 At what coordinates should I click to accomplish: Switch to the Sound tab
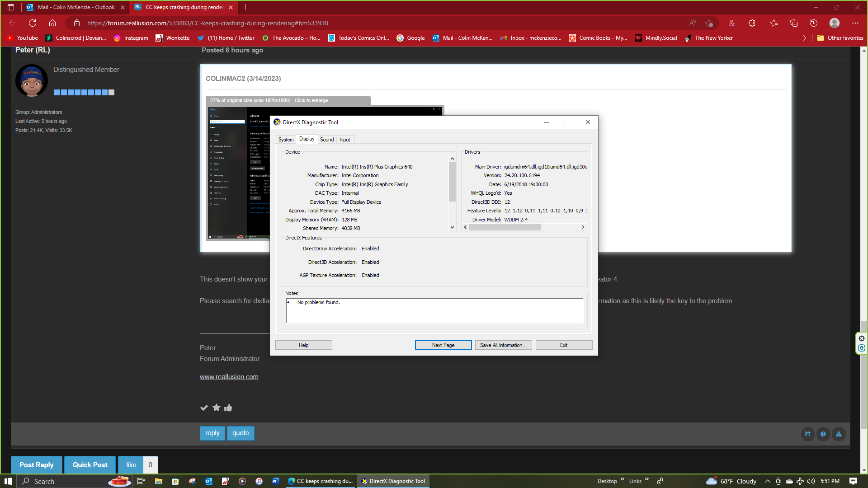click(327, 140)
